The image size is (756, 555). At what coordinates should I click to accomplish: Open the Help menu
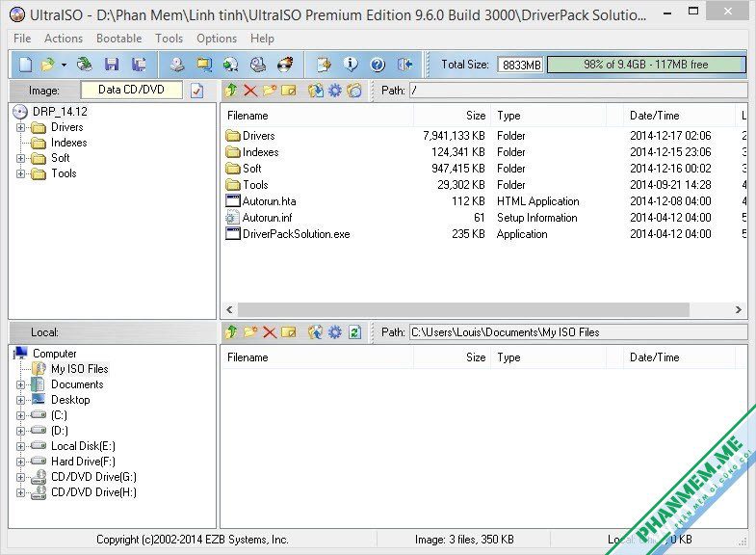pyautogui.click(x=262, y=39)
